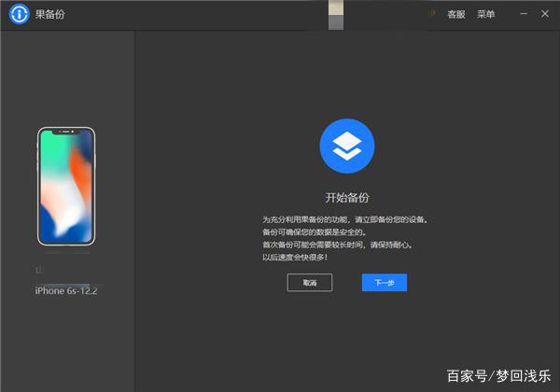Minimize the 果备份 window
This screenshot has height=392, width=560.
click(x=524, y=14)
